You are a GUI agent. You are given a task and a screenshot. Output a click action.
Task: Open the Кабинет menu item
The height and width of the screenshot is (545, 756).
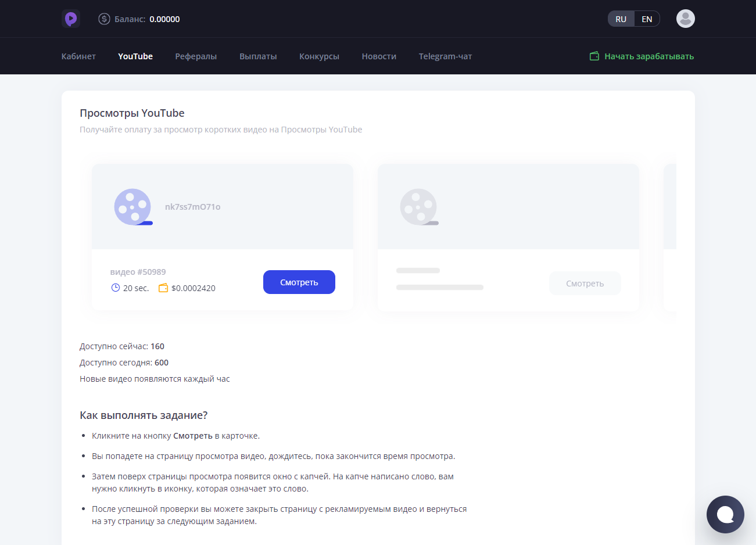[x=78, y=56]
